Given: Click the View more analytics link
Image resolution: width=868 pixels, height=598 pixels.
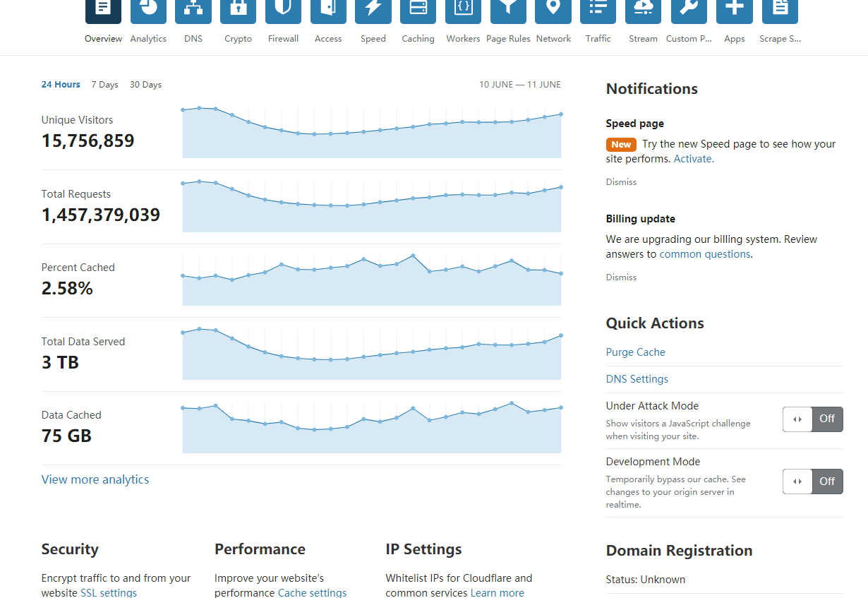Looking at the screenshot, I should [x=95, y=479].
